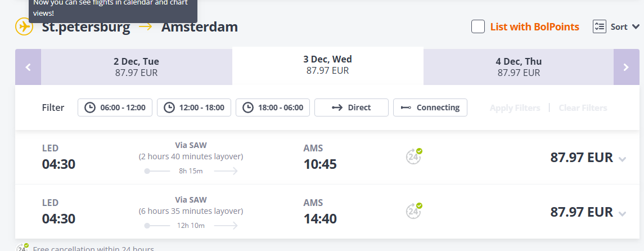Click 24h cancellation icon on 14:40 flight

414,211
